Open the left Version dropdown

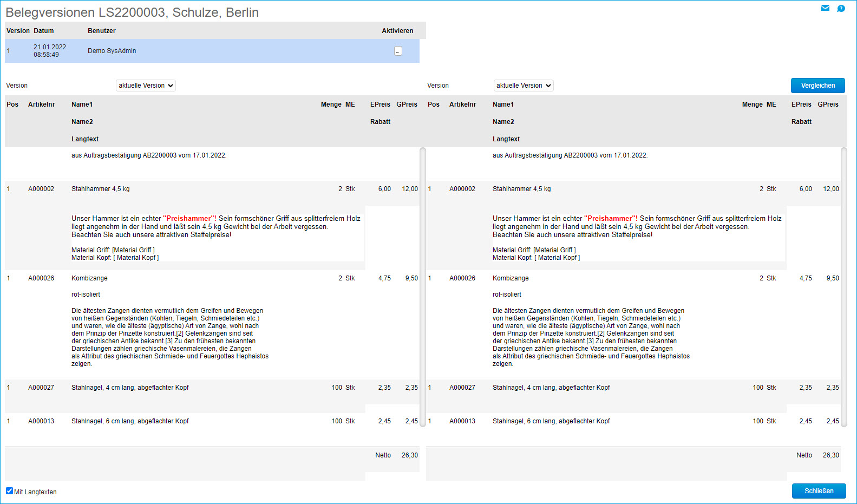146,86
